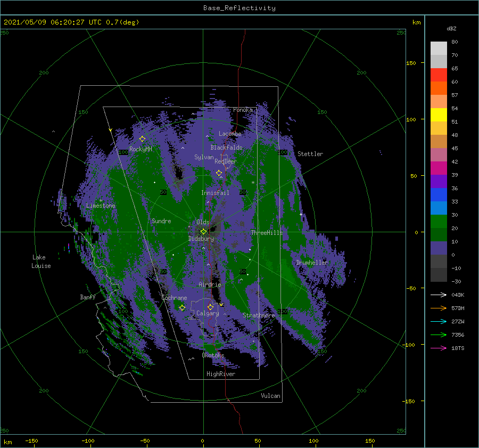Click the Drumheller city label
Screen dimensions: 479x448
click(312, 263)
